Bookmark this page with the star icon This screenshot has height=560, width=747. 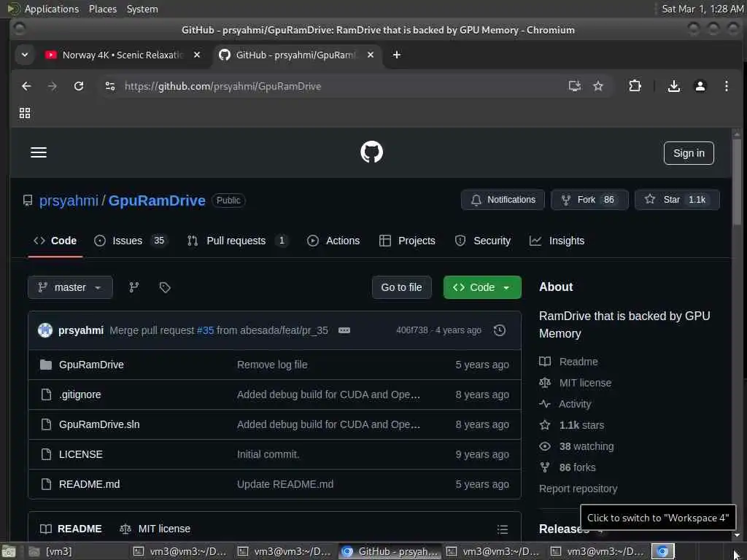(598, 86)
